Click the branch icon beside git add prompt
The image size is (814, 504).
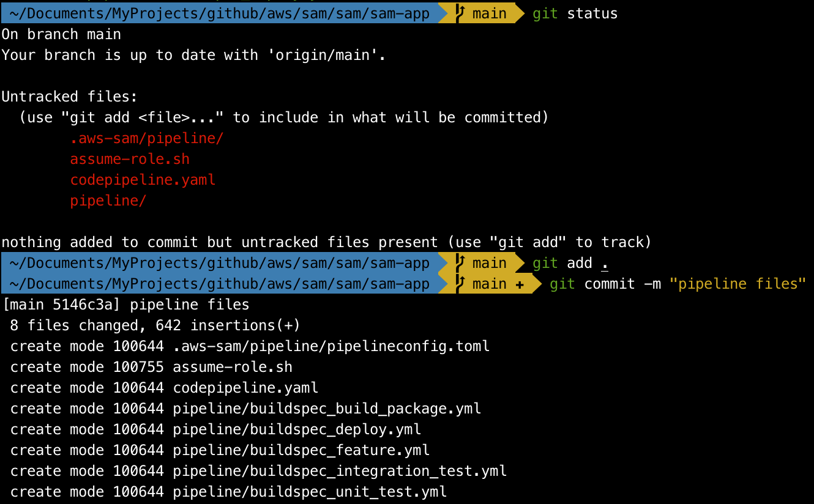(460, 263)
